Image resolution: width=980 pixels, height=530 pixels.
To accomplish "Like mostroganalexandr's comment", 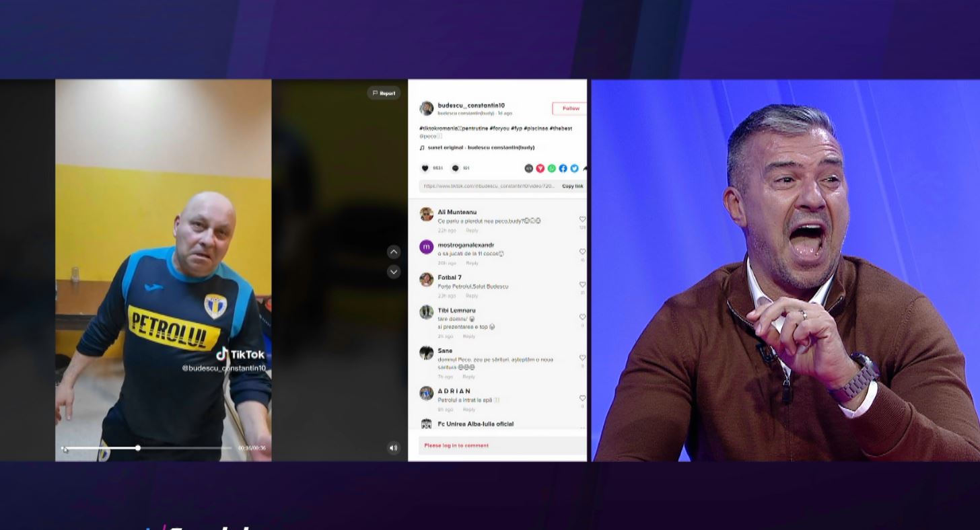I will coord(582,252).
